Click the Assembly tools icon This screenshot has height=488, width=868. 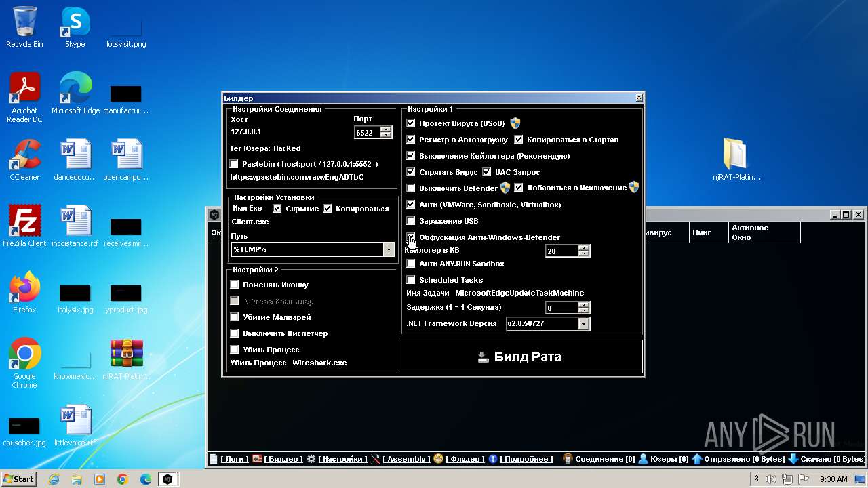coord(376,459)
